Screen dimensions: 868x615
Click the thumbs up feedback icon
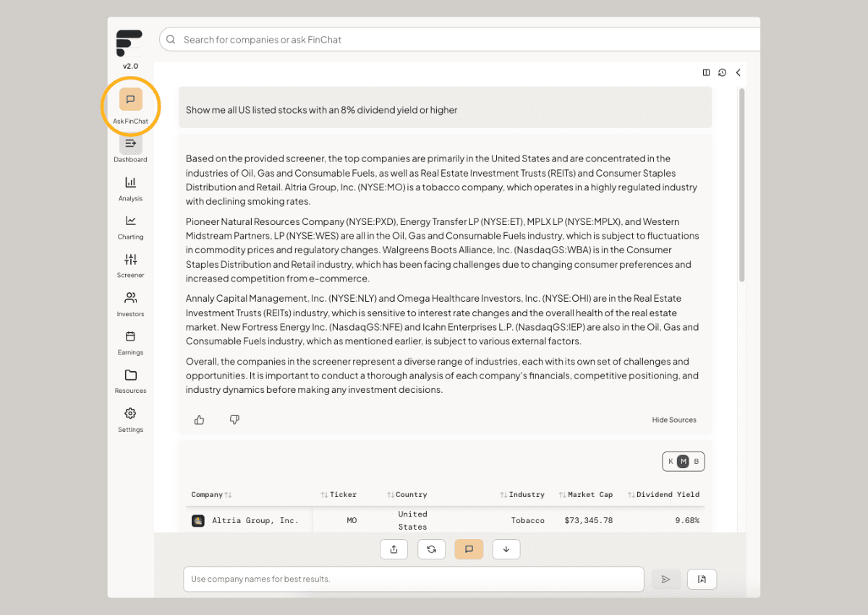coord(200,420)
